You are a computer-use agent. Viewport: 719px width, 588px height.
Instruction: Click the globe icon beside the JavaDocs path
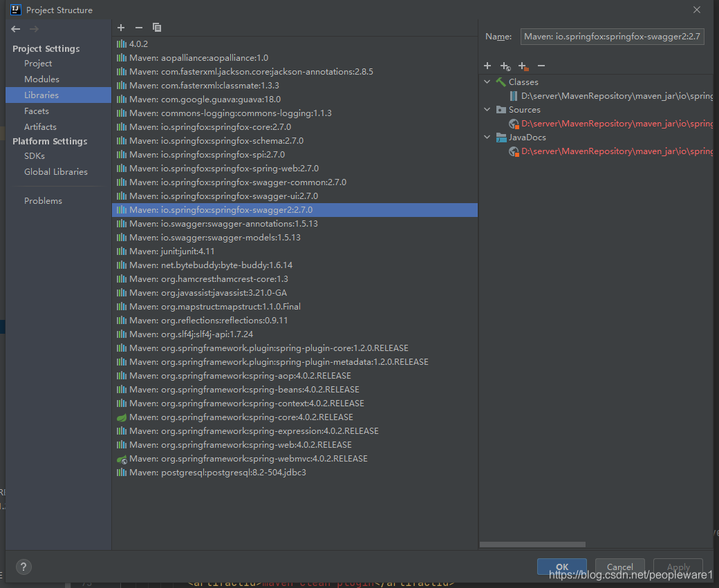514,151
